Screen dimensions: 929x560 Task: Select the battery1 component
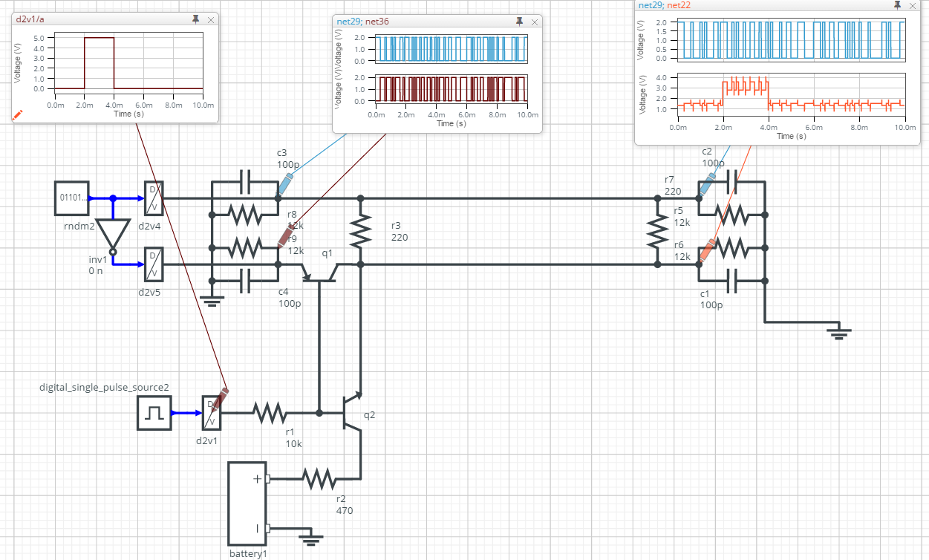247,504
